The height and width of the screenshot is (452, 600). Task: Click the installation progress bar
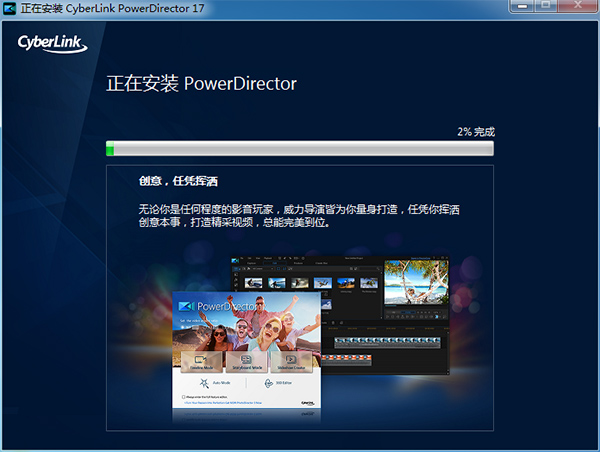pos(300,149)
